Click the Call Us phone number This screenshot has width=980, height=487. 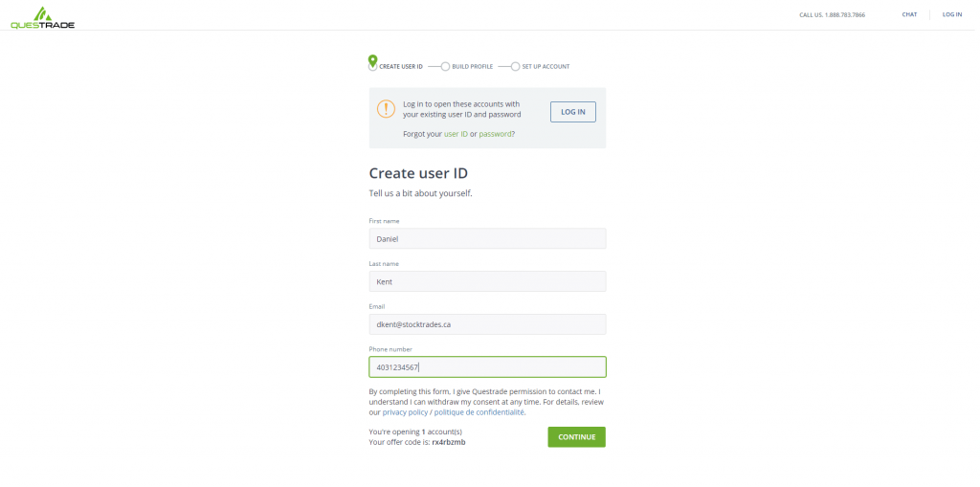click(x=845, y=14)
